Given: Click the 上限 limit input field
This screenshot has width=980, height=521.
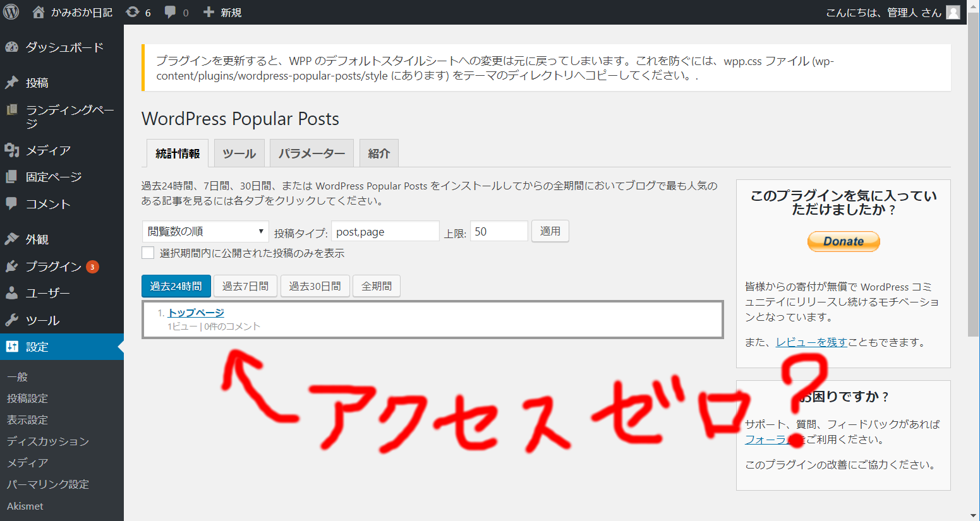Looking at the screenshot, I should pos(499,231).
